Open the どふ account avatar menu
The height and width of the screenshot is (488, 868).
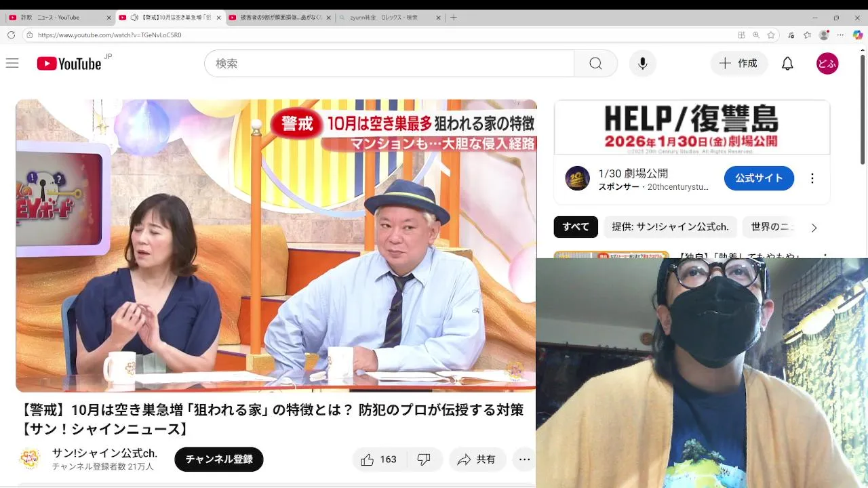[x=827, y=63]
